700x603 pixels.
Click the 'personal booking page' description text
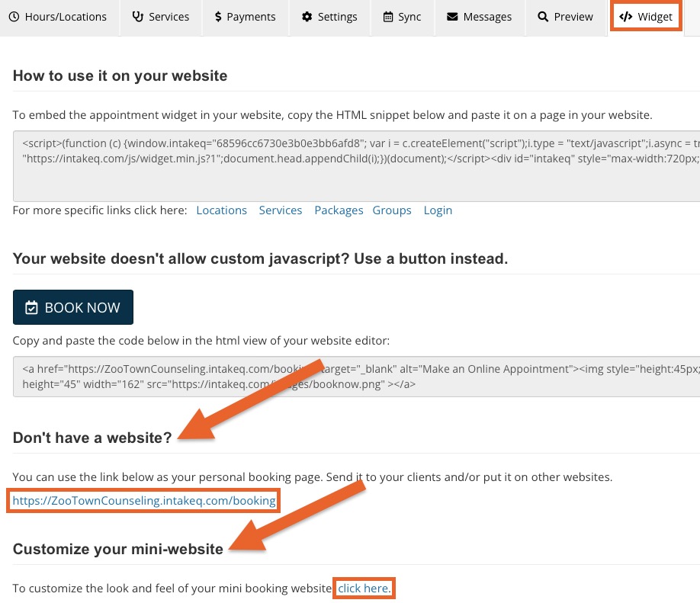pyautogui.click(x=313, y=477)
